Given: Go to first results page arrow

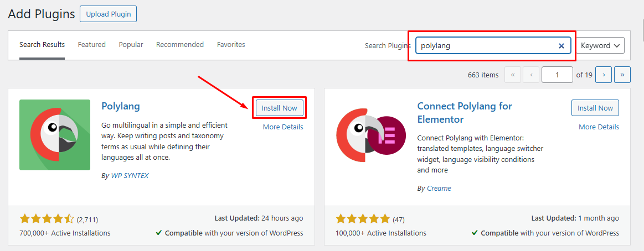Looking at the screenshot, I should (x=512, y=75).
